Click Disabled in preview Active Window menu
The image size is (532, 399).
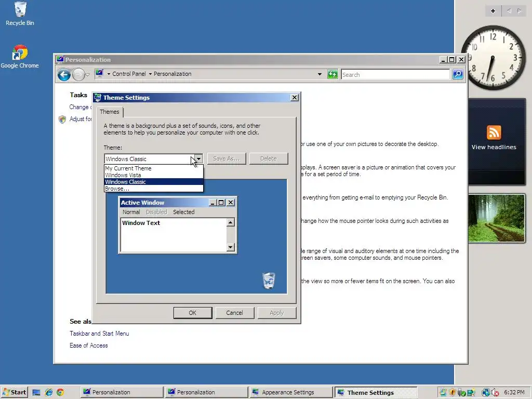coord(156,212)
